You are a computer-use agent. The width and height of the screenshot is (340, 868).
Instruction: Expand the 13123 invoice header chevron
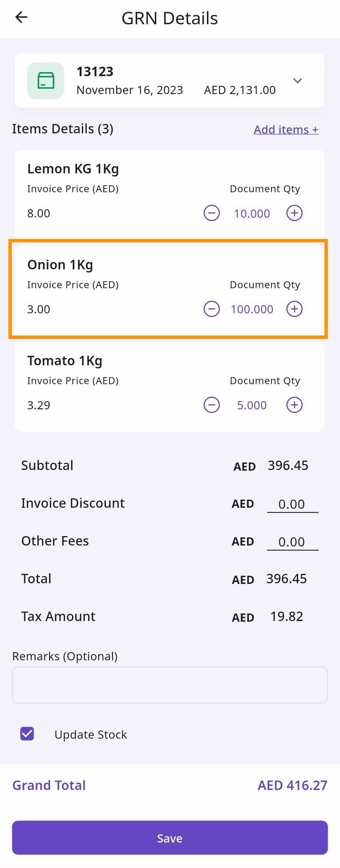[297, 81]
